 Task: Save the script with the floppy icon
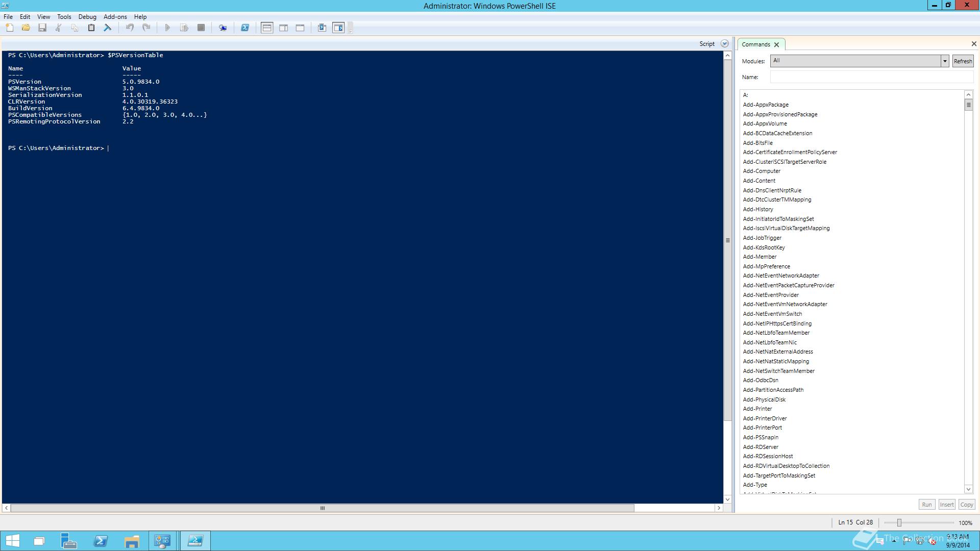click(x=42, y=28)
